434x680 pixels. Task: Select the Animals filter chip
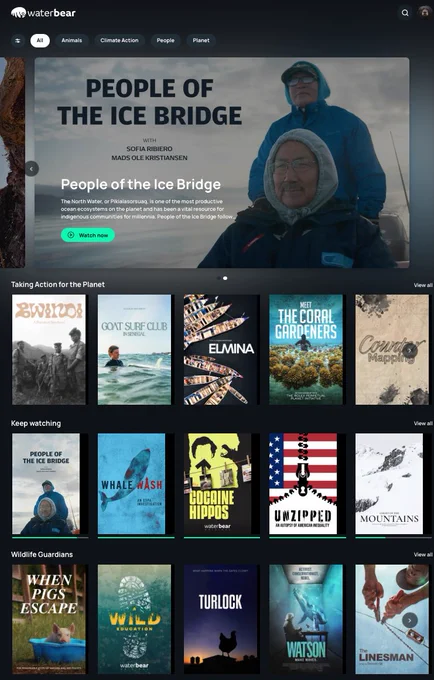[72, 40]
